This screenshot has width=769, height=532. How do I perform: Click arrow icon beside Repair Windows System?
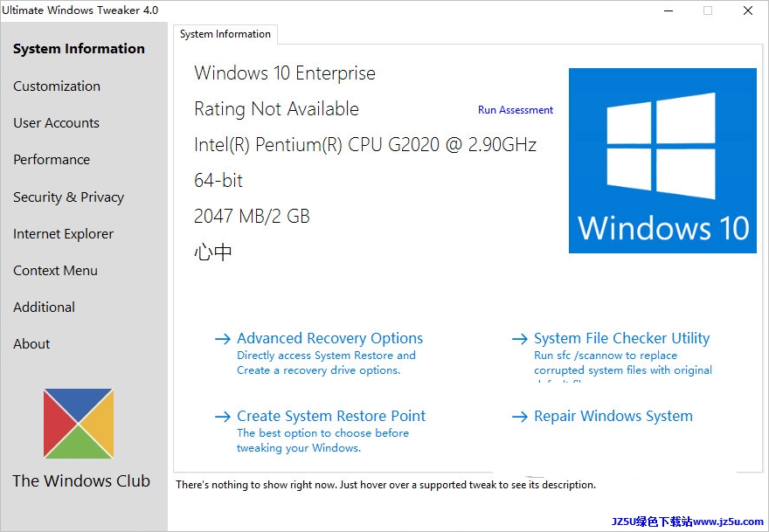(519, 417)
